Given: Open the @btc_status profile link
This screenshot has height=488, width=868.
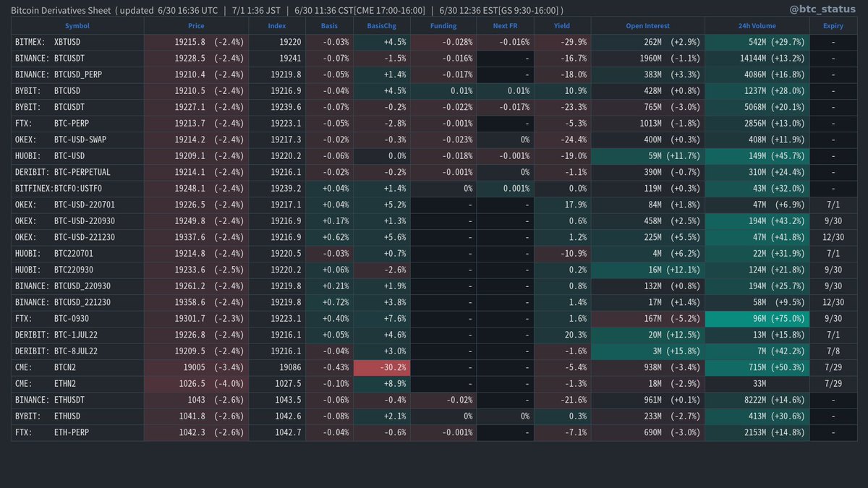Looking at the screenshot, I should [x=822, y=9].
